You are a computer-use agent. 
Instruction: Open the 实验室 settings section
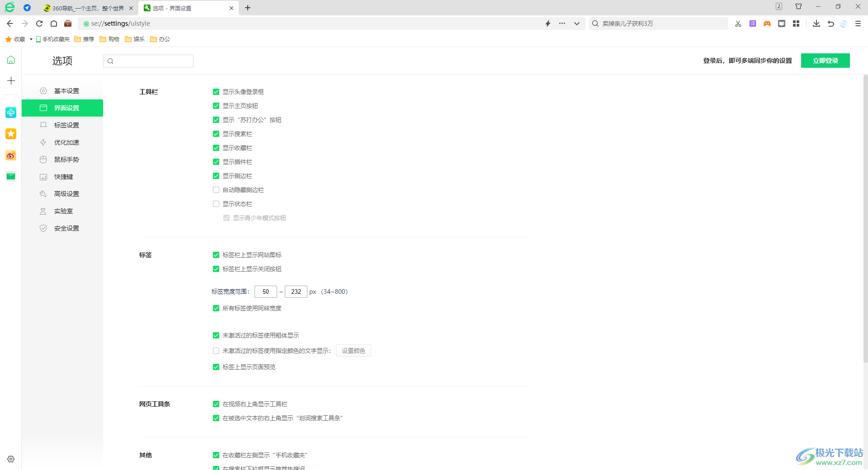pyautogui.click(x=62, y=211)
